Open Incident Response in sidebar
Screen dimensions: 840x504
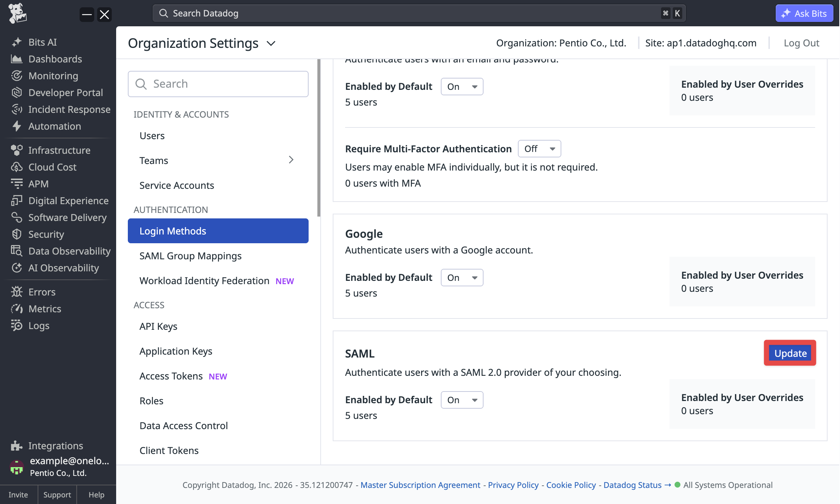click(69, 109)
